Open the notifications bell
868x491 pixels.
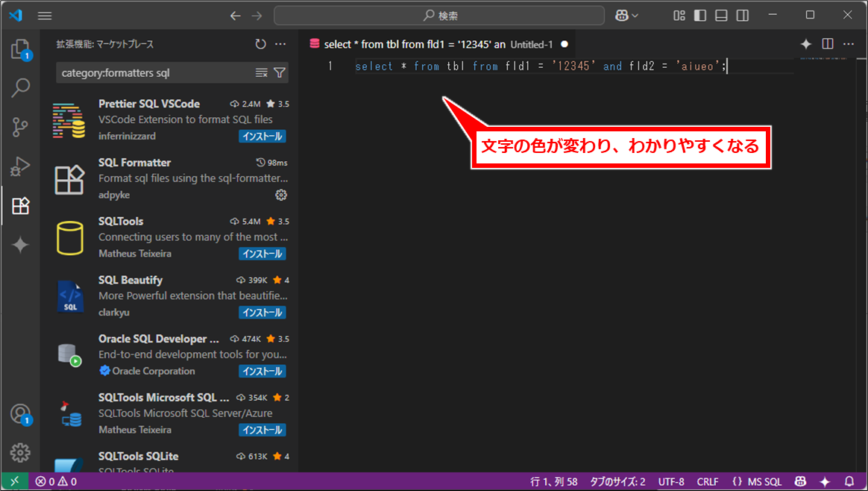pyautogui.click(x=849, y=481)
